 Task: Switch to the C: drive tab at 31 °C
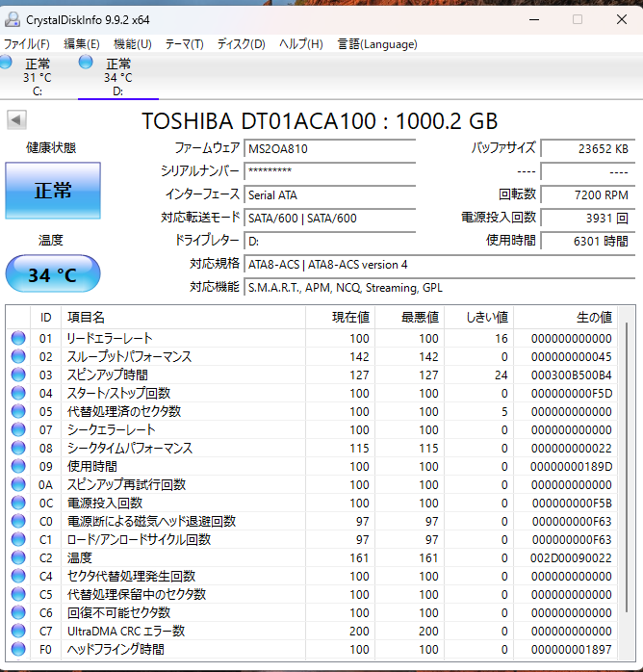(38, 77)
